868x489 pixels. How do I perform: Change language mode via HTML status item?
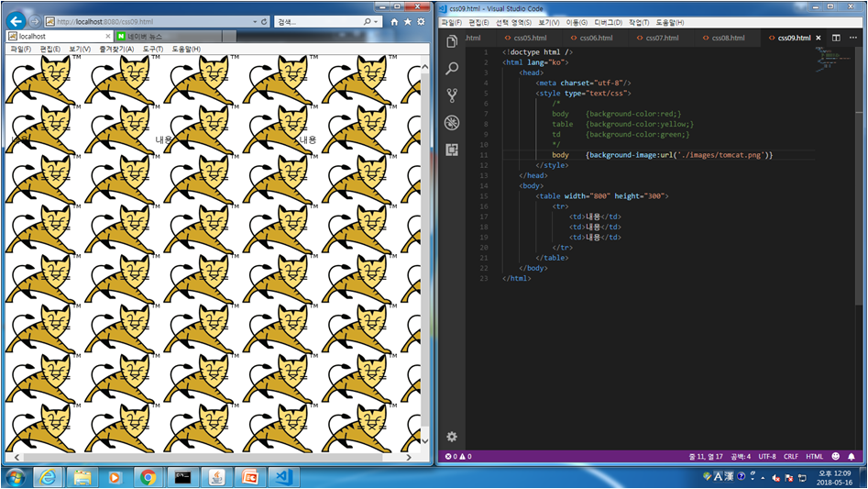pos(814,456)
